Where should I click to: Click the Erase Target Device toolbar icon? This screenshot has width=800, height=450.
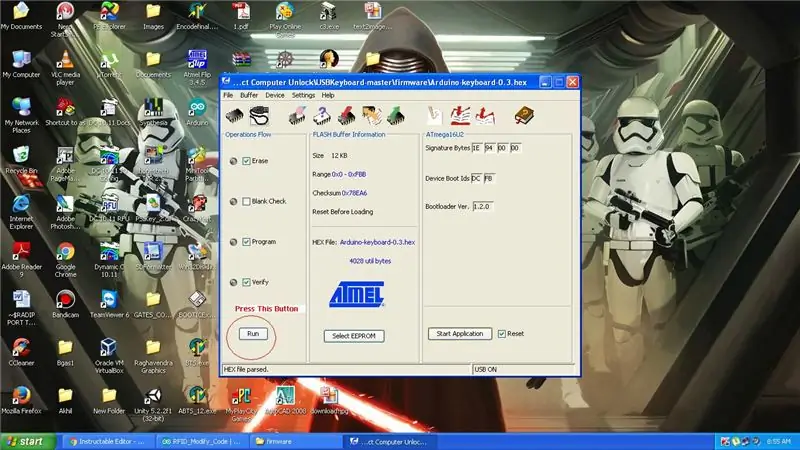pos(297,116)
